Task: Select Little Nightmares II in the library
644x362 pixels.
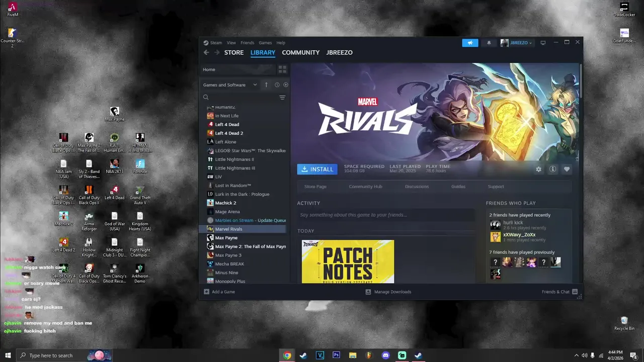Action: [234, 159]
